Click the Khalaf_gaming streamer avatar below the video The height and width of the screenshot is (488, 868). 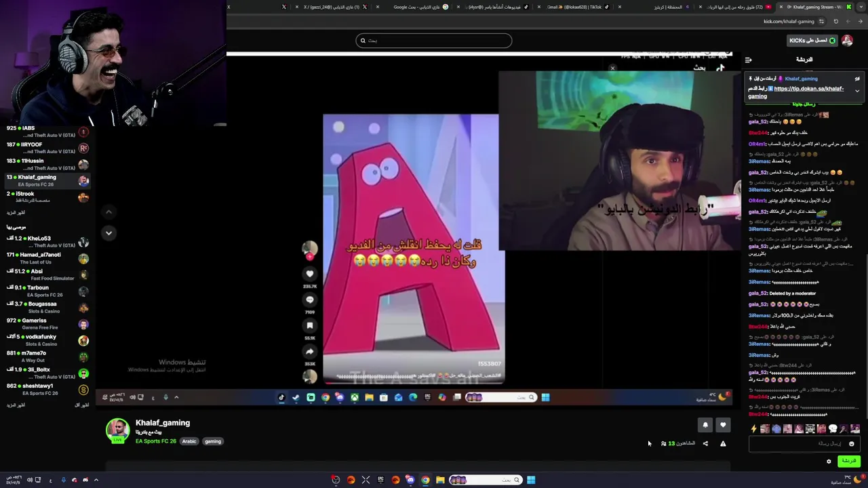(117, 430)
